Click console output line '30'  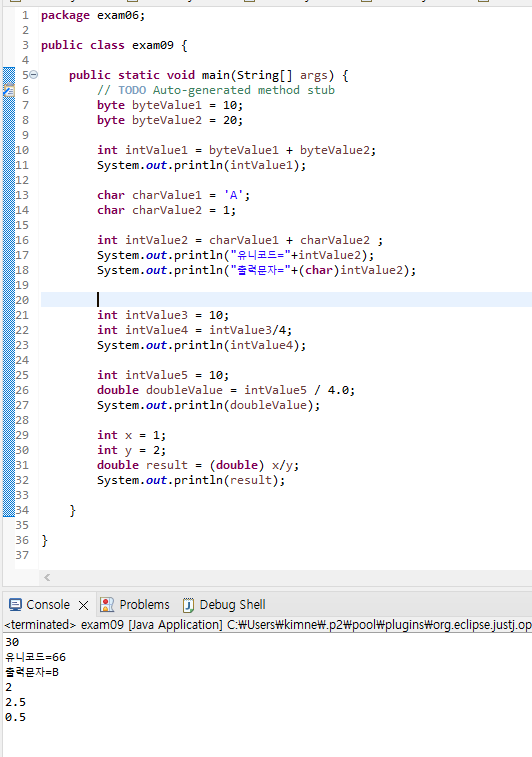(x=12, y=642)
